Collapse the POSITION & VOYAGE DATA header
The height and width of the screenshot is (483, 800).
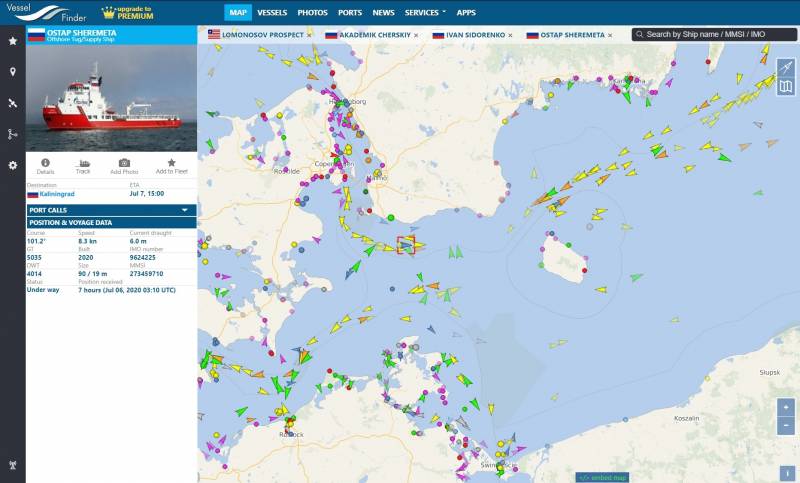click(x=111, y=222)
